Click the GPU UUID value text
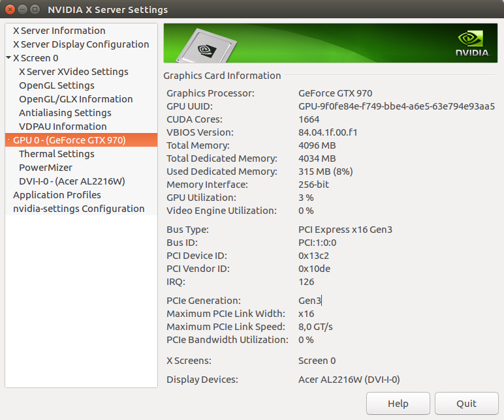The width and height of the screenshot is (504, 420). point(397,106)
